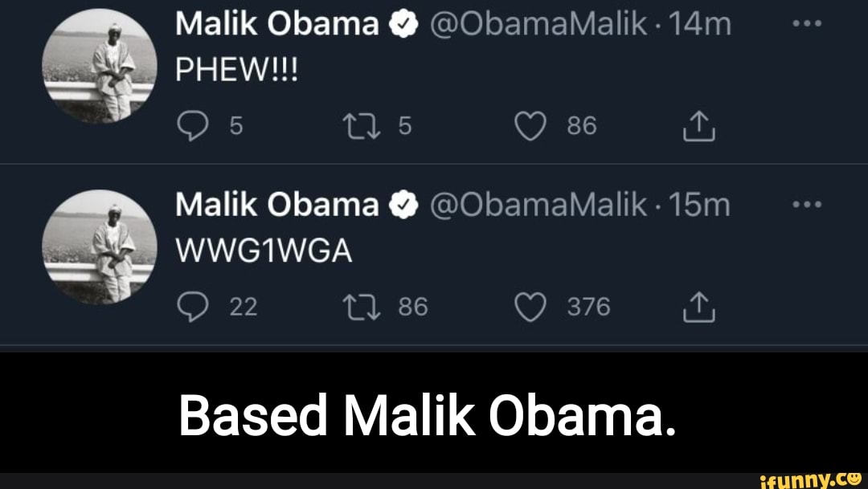868x489 pixels.
Task: Open Malik Obama name on second tweet
Action: click(x=276, y=206)
